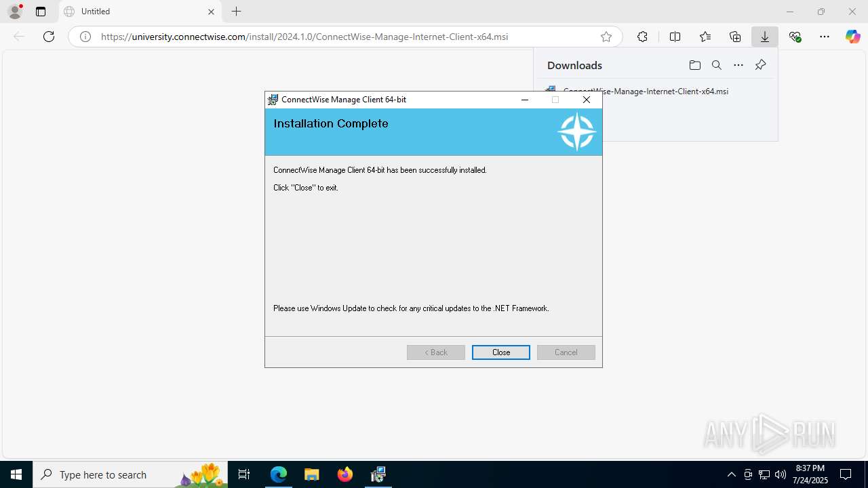Open Microsoft Edge from taskbar
The image size is (868, 488).
(x=279, y=474)
